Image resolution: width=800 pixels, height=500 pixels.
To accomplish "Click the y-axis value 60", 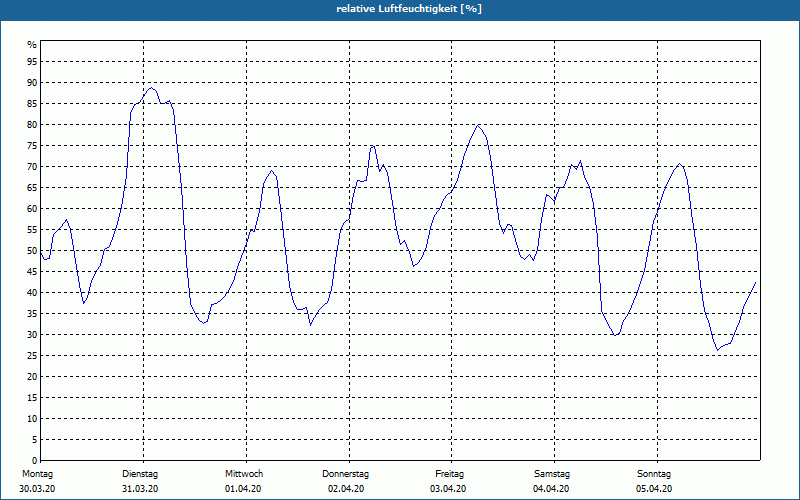I will [x=32, y=209].
